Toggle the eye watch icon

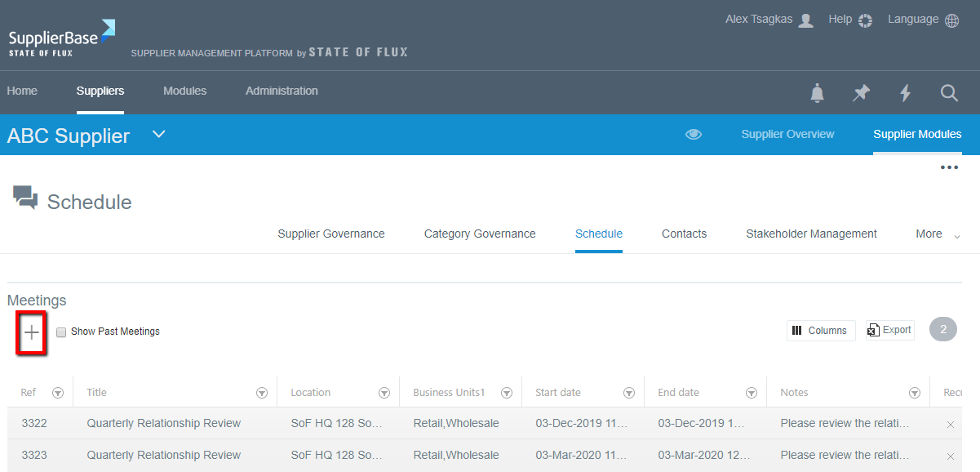(694, 135)
